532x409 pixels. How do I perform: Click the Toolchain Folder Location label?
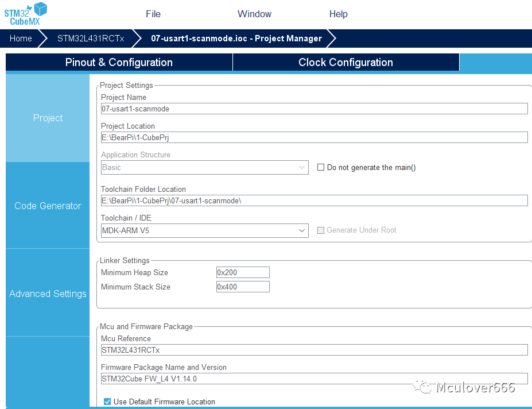143,189
